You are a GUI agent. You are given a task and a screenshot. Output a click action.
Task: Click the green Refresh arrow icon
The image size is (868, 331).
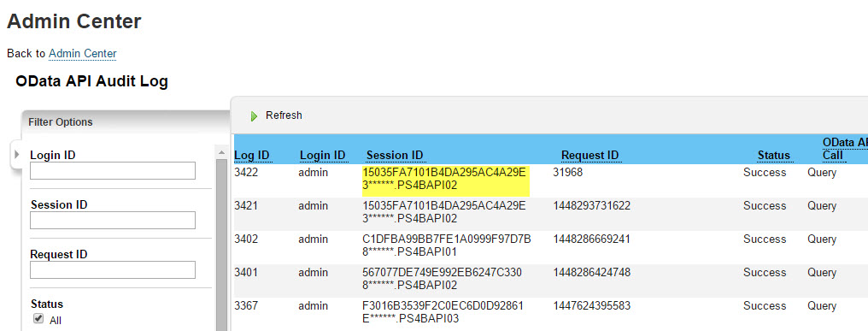[254, 115]
